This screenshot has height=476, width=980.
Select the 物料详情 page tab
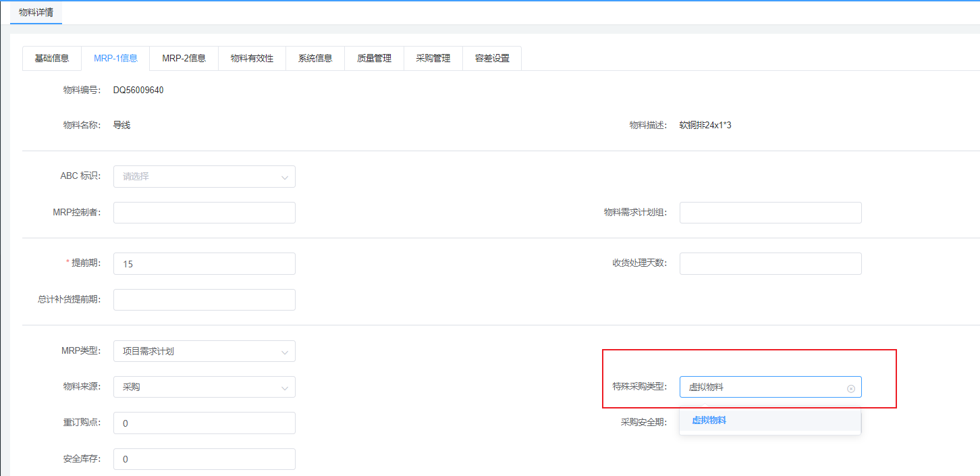point(36,12)
